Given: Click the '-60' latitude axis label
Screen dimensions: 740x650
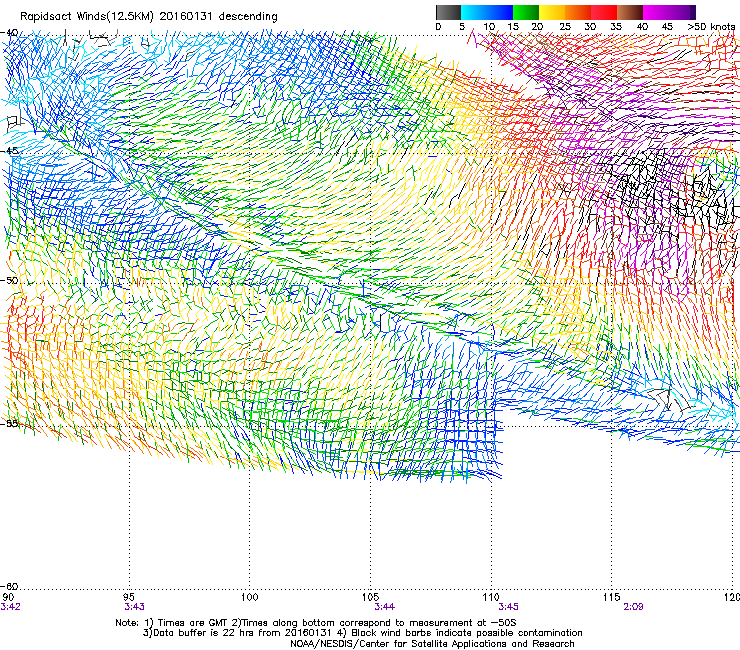Looking at the screenshot, I should click(x=9, y=586).
